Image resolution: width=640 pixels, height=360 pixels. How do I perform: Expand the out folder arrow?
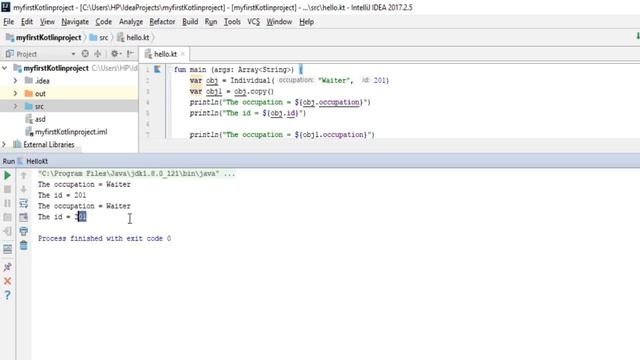click(16, 93)
